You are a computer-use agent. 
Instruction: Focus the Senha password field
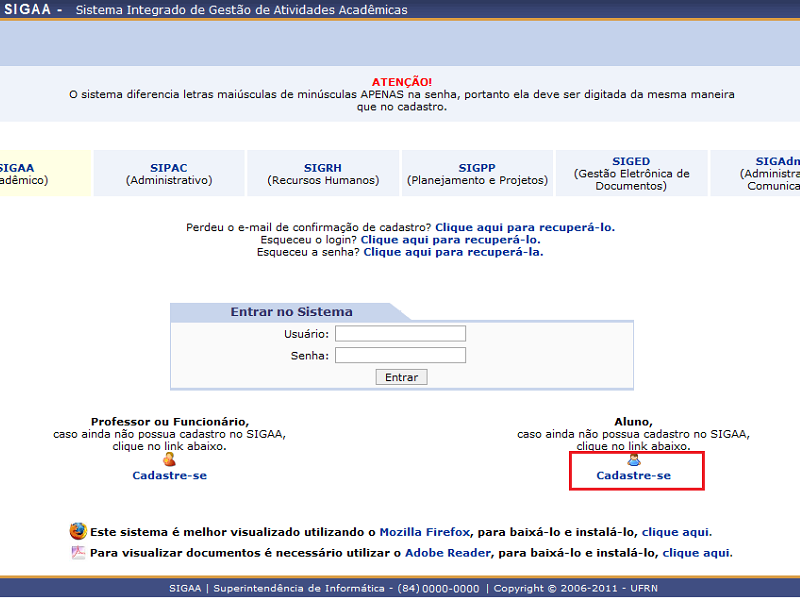pos(400,355)
